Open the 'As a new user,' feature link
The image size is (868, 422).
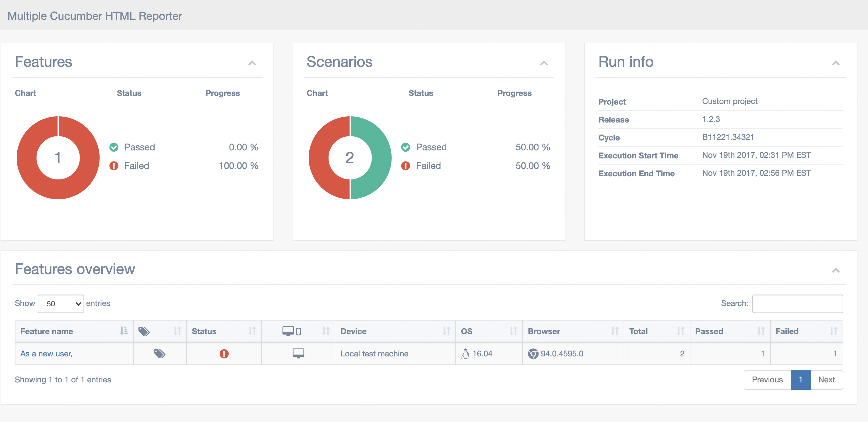coord(46,354)
